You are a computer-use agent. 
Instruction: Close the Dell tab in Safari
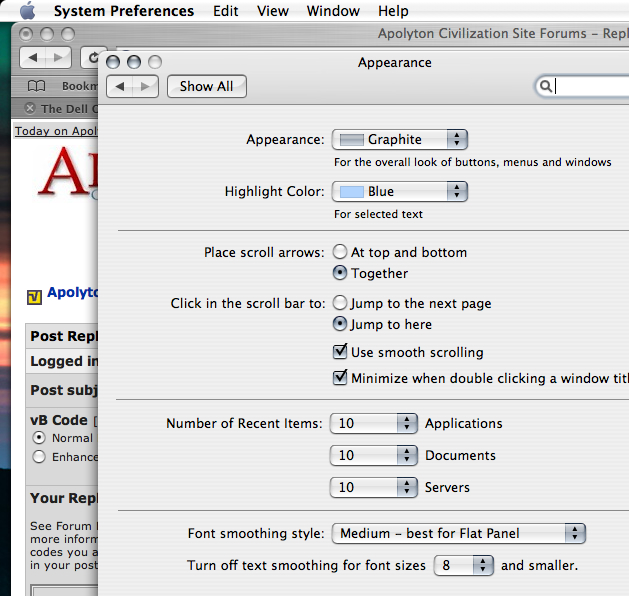[30, 108]
